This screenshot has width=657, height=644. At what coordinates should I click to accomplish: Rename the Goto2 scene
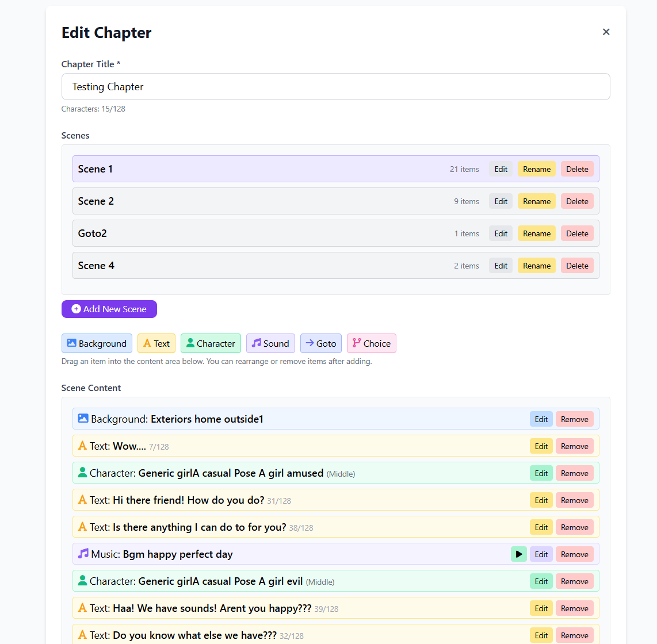tap(536, 233)
